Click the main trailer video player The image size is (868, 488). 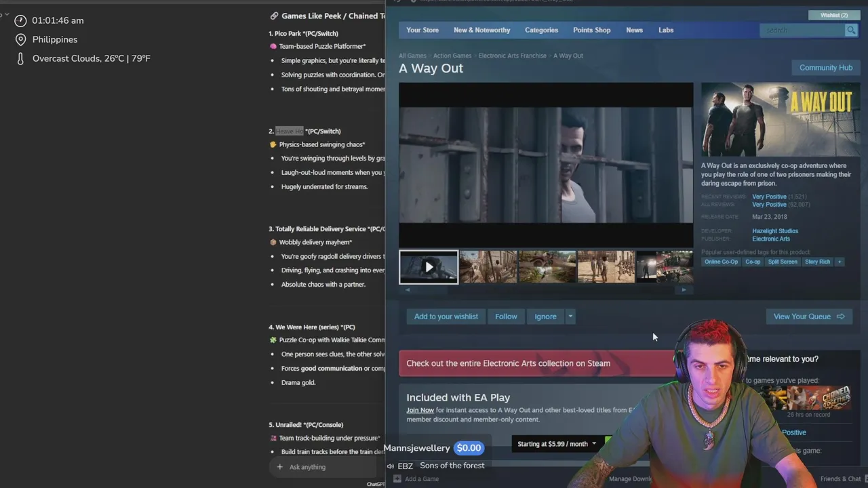(546, 165)
